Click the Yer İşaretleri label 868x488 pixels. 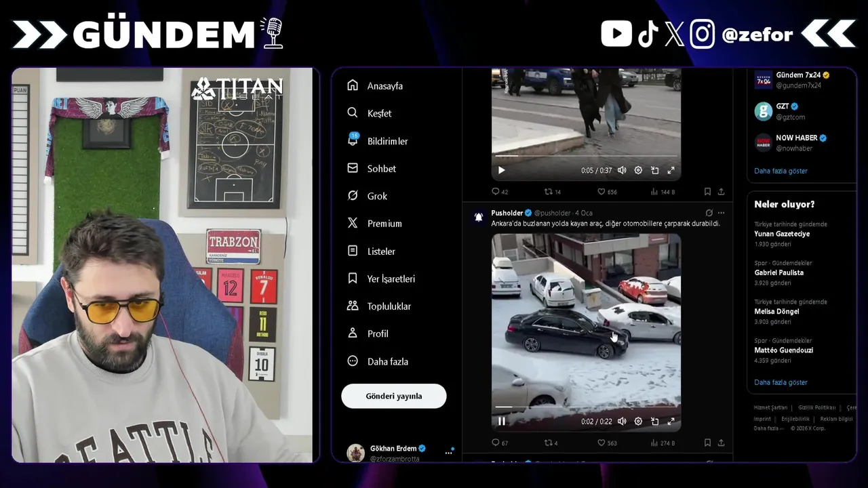[x=391, y=279]
